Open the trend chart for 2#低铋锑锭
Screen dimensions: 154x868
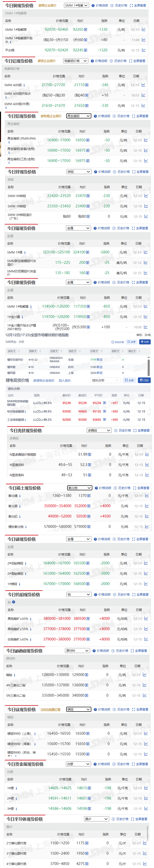(x=146, y=563)
